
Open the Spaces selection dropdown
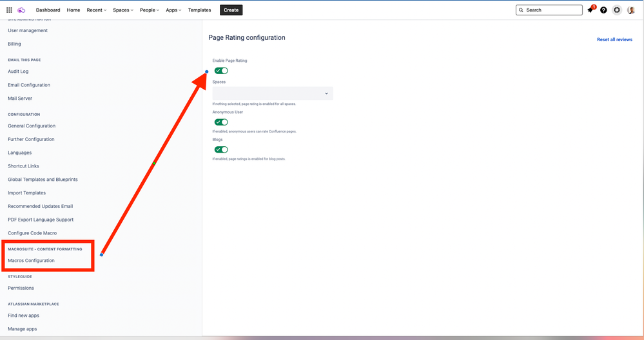[x=273, y=93]
